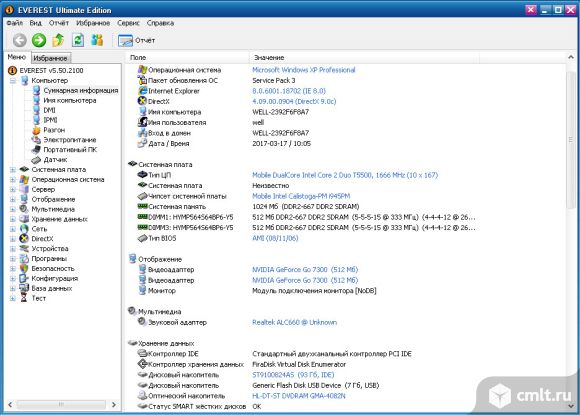
Task: Open the HL-DT-ST DVDRAM GMA-4082N link
Action: pos(299,396)
